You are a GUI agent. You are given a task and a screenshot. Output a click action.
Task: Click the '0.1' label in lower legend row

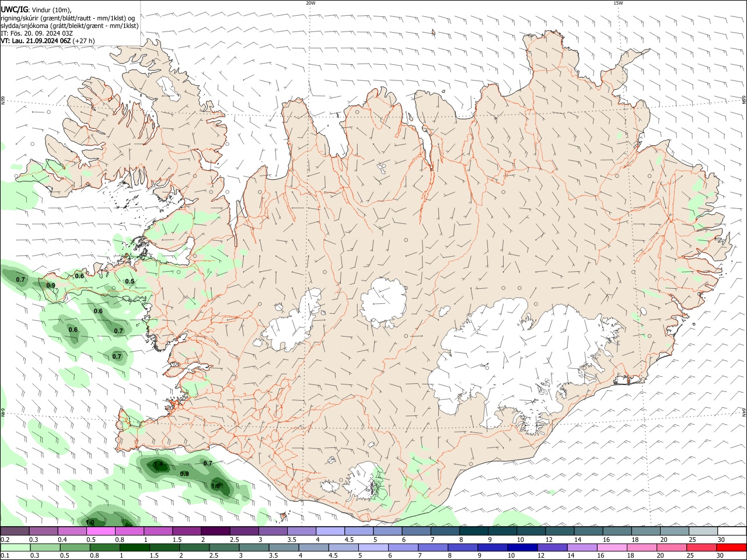click(5, 556)
